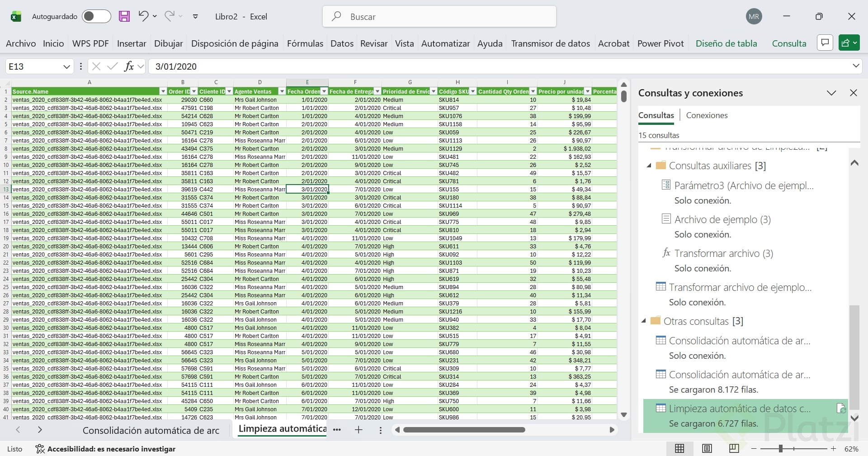Click the Comments speech bubble icon
This screenshot has height=456, width=868.
[x=825, y=43]
